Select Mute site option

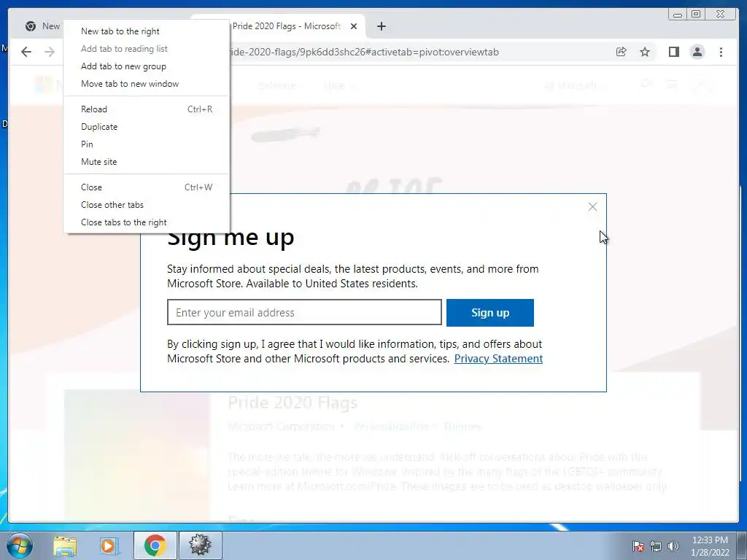[146, 162]
